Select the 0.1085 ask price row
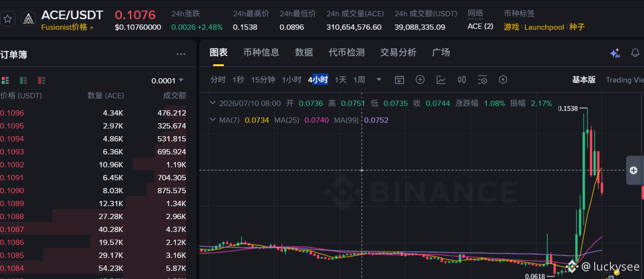The height and width of the screenshot is (279, 644). coord(93,256)
